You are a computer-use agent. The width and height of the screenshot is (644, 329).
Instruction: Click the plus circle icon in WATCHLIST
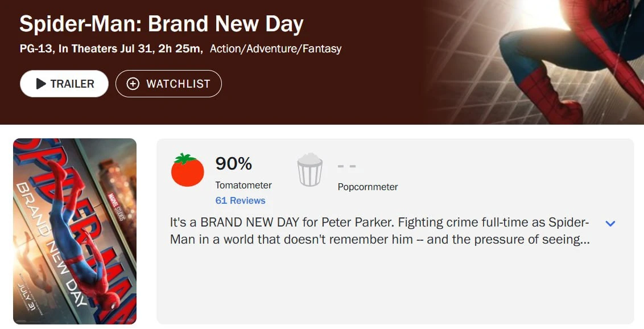[x=133, y=84]
